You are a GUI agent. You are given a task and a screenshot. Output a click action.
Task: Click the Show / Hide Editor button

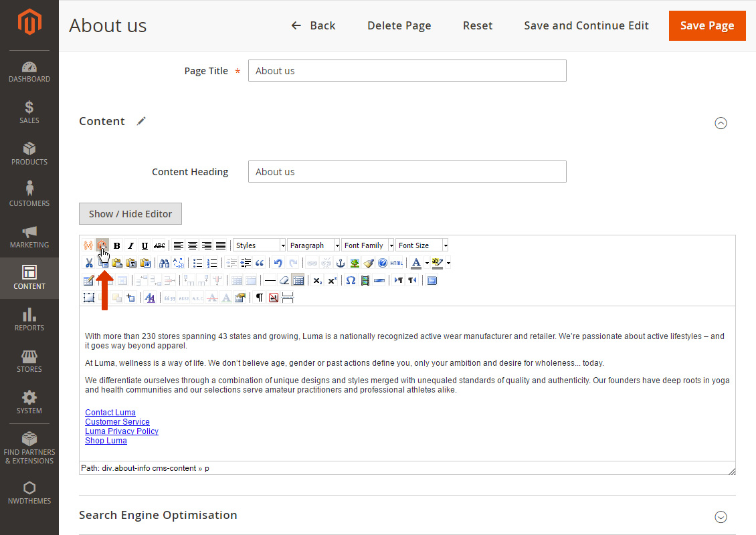pos(130,213)
